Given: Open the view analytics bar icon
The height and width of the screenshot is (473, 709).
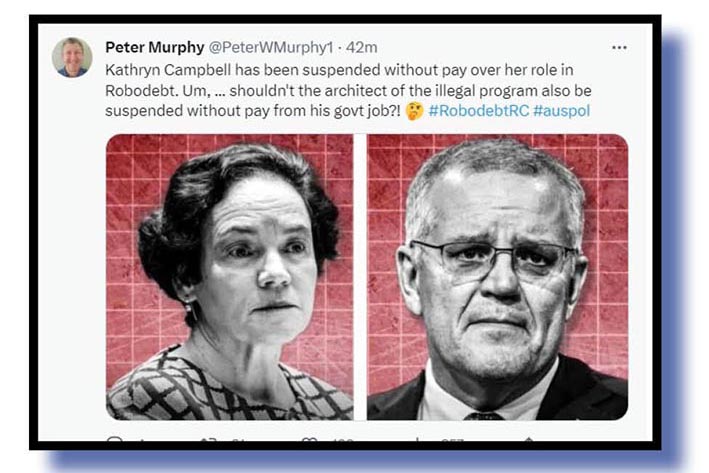Looking at the screenshot, I should point(416,440).
